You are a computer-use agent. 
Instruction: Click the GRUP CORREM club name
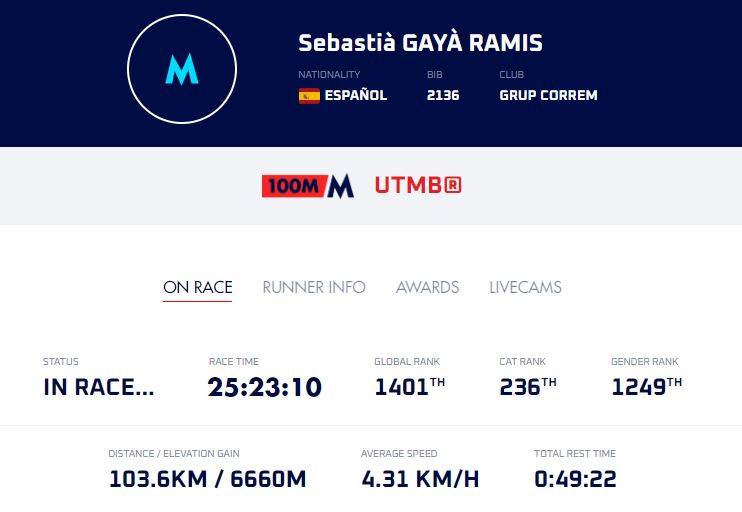coord(548,96)
